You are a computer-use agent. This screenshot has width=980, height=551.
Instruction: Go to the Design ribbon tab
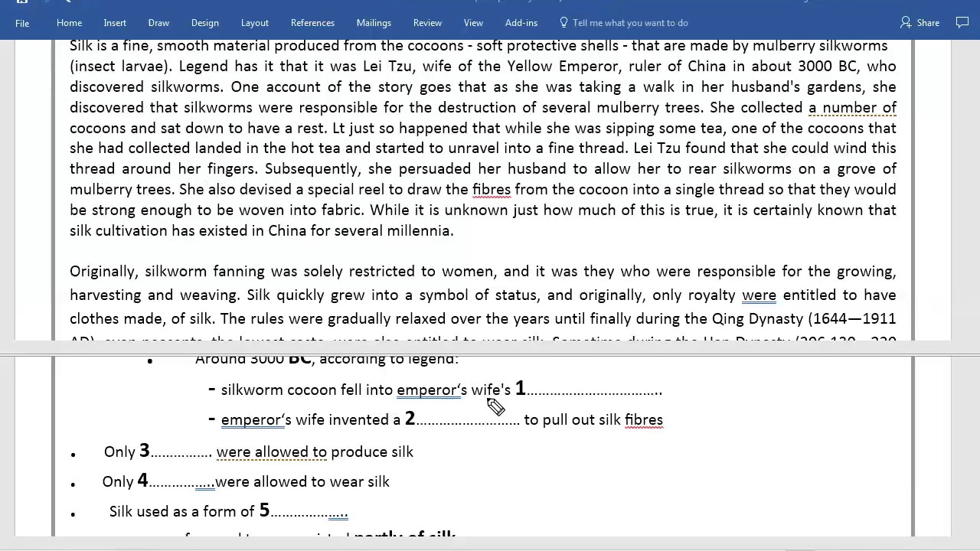[x=204, y=23]
